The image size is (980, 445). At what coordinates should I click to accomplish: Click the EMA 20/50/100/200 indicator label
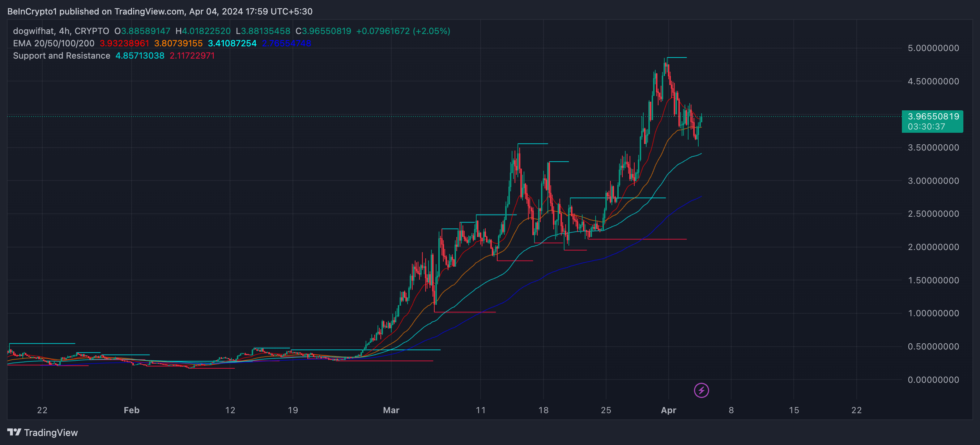[54, 43]
